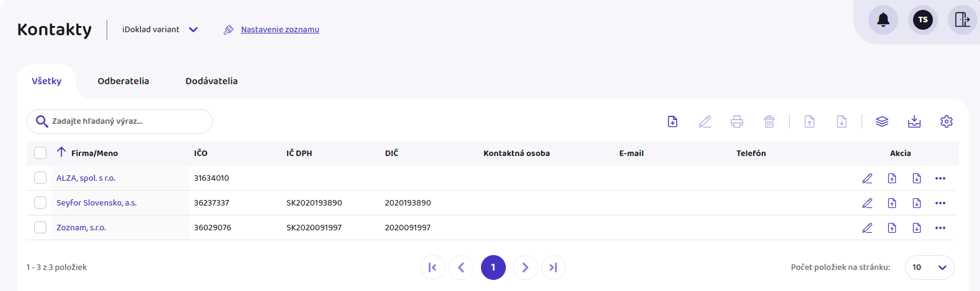The width and height of the screenshot is (980, 291).
Task: Open the Seyfor Slovensko, a.s. contact link
Action: [x=96, y=203]
